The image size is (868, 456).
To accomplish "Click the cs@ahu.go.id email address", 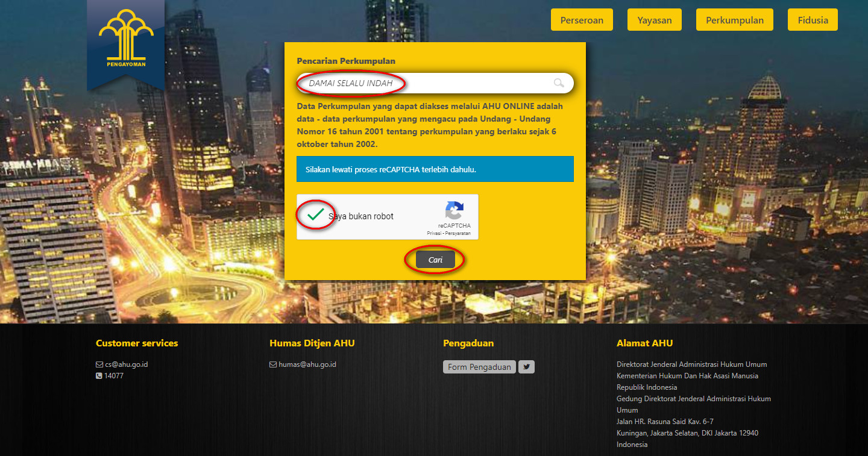I will pyautogui.click(x=126, y=364).
